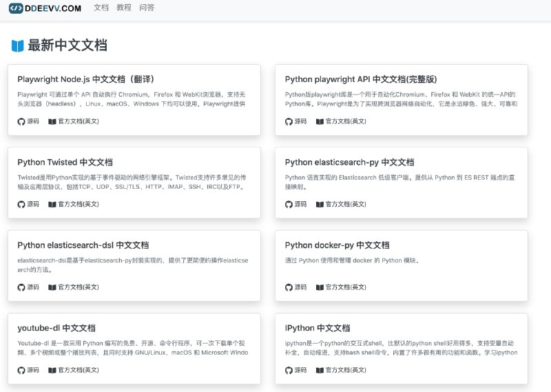Open Python playwright API 中文文档 title
The height and width of the screenshot is (392, 551).
coord(361,79)
